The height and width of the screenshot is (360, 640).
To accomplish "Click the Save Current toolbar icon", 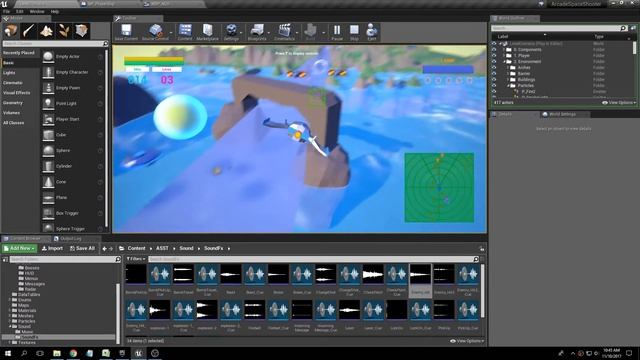I will click(x=126, y=32).
